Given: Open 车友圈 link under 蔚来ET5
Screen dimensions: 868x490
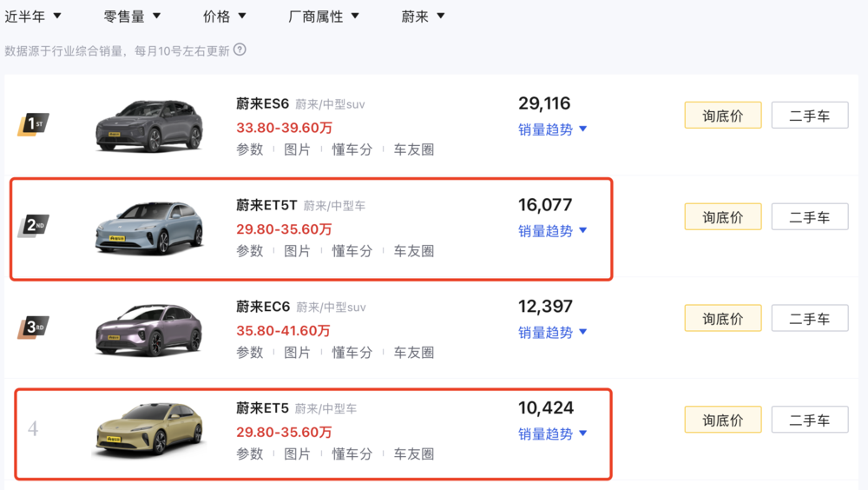Looking at the screenshot, I should click(413, 454).
